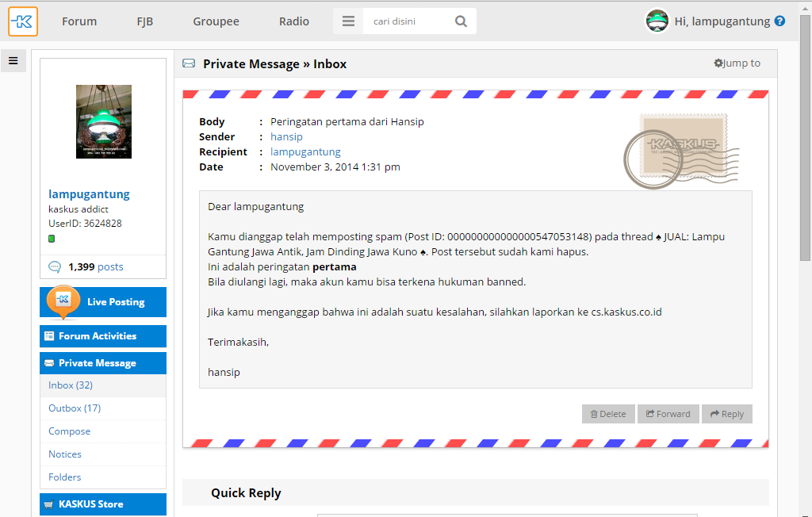The width and height of the screenshot is (812, 517).
Task: Click the Private Message envelope sidebar icon
Action: point(49,363)
